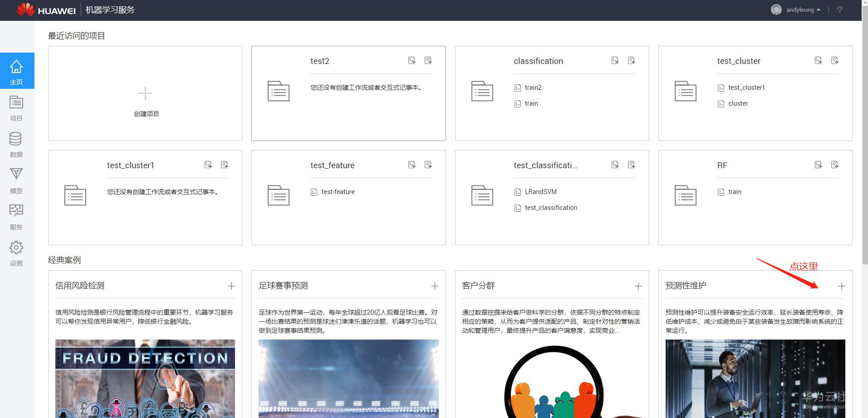Add a notebook to the classification project
Screen dimensions: 868x418
pyautogui.click(x=631, y=60)
